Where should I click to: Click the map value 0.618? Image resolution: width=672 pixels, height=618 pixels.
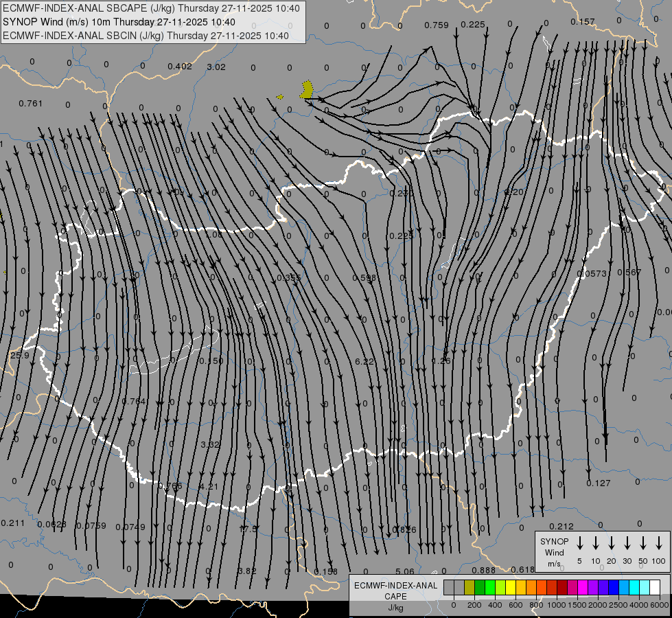(522, 570)
